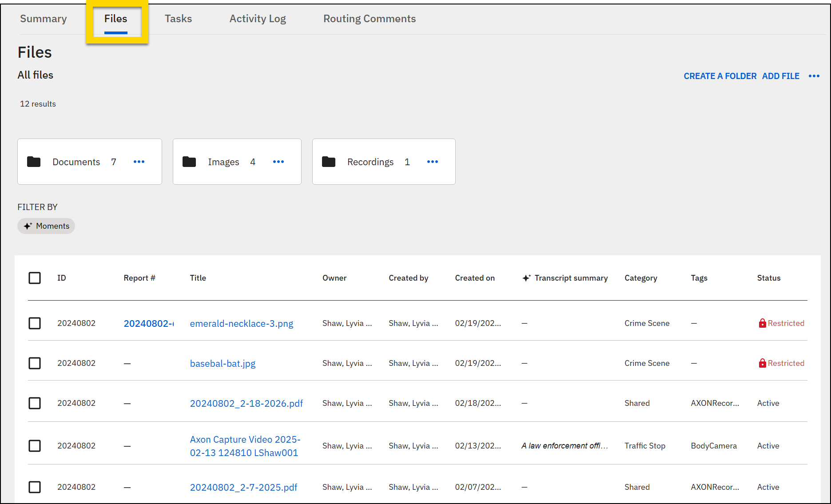
Task: Switch to the Routing Comments tab
Action: click(370, 19)
